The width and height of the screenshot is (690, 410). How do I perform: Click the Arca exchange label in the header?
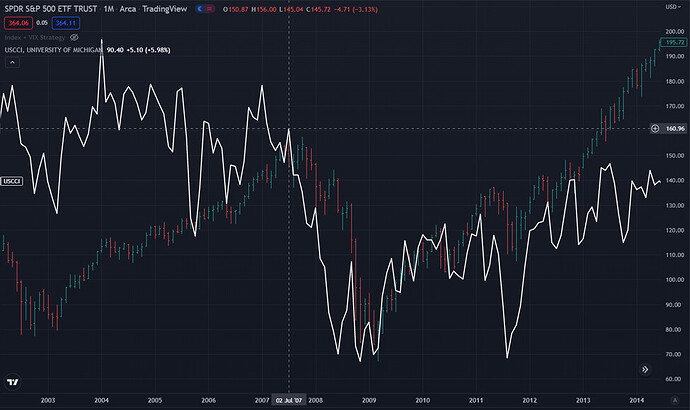(x=128, y=9)
